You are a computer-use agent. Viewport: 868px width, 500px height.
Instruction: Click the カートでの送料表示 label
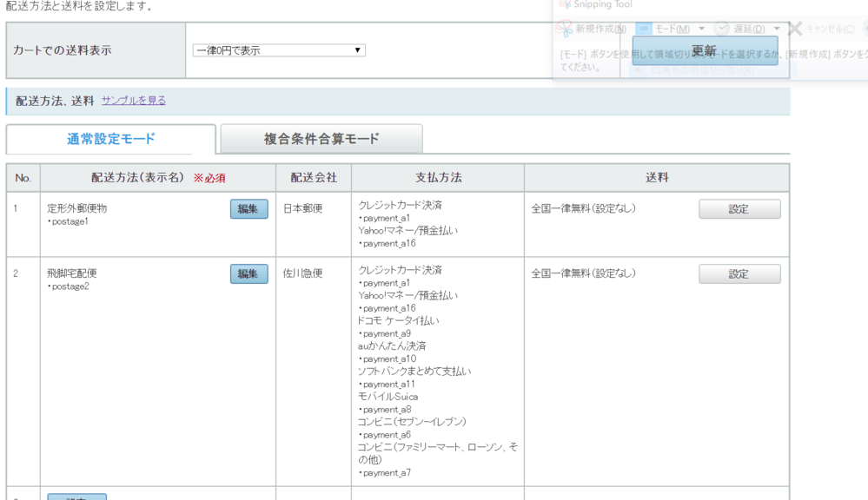63,50
